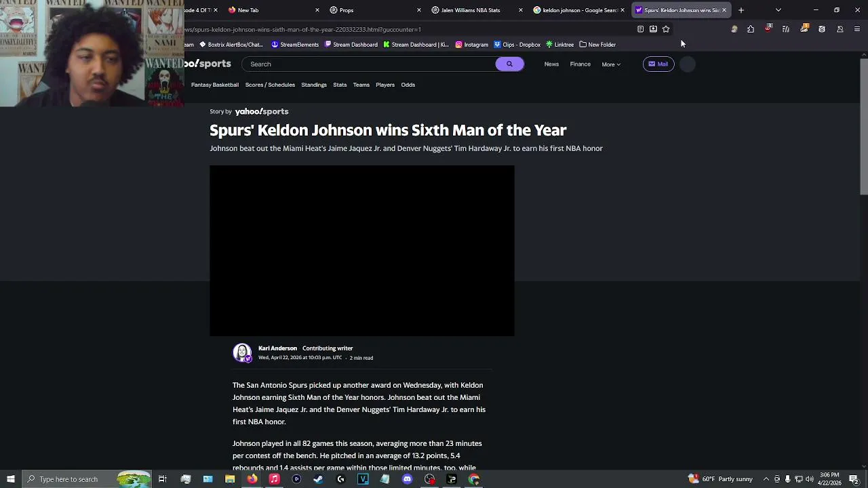Open Task View on the taskbar

[163, 479]
